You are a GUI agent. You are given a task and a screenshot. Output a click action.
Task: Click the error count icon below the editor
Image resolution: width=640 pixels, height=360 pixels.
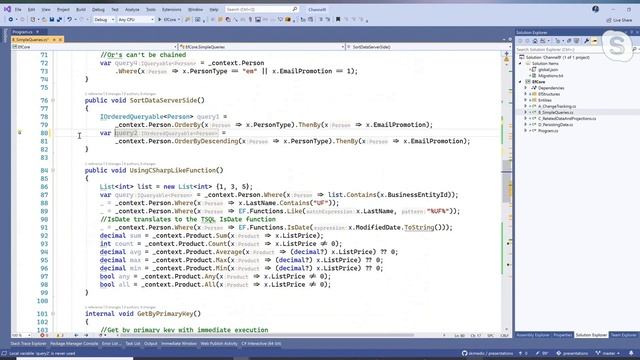(42, 335)
